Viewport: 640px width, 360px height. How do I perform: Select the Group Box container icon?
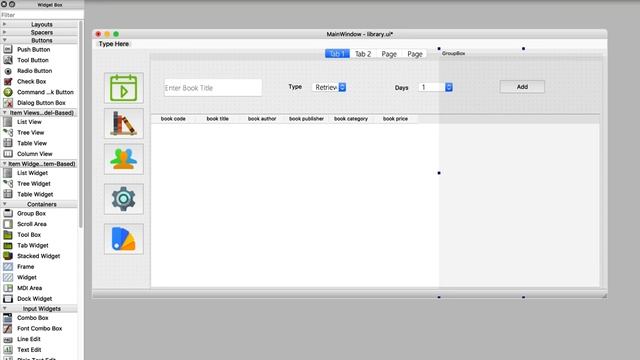[8, 213]
